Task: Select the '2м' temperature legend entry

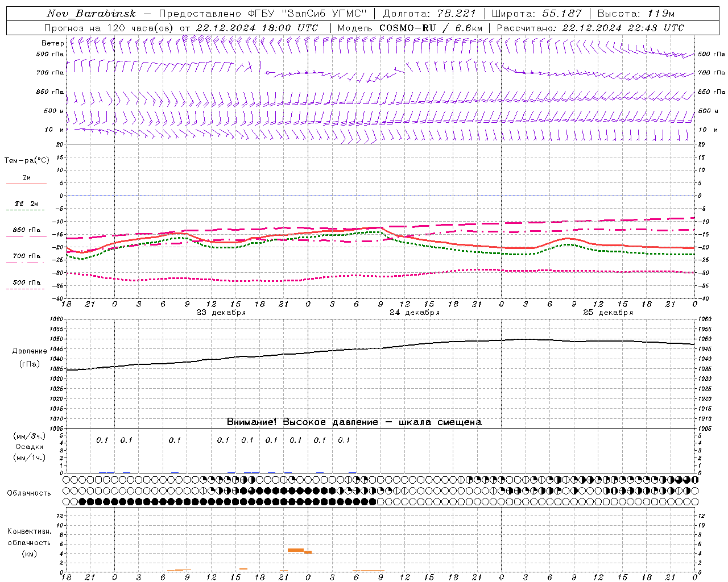Action: [x=27, y=178]
